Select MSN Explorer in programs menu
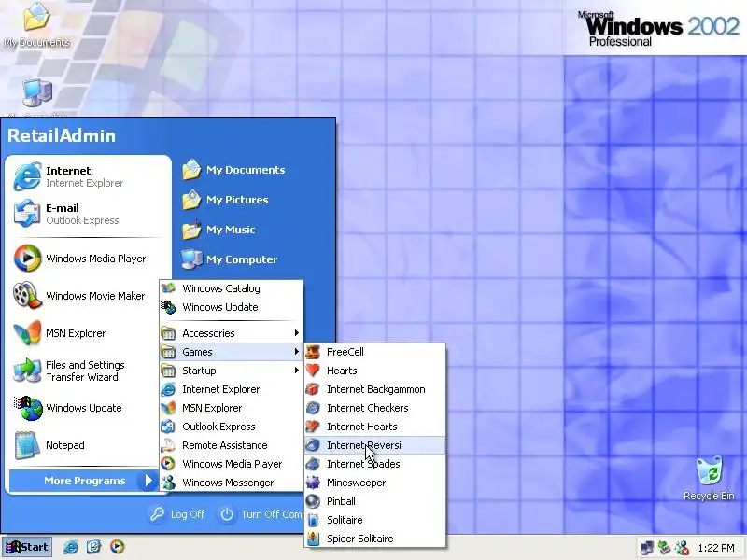747x560 pixels. tap(231, 408)
